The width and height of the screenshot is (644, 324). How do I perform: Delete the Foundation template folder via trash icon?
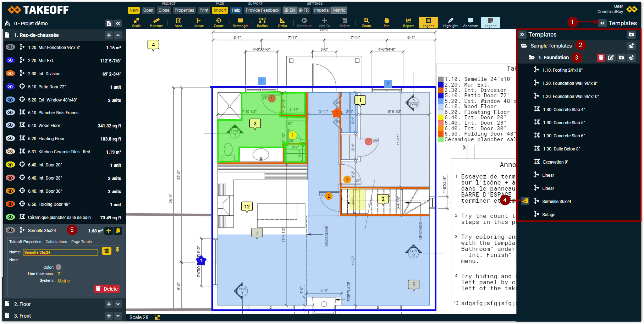point(601,57)
